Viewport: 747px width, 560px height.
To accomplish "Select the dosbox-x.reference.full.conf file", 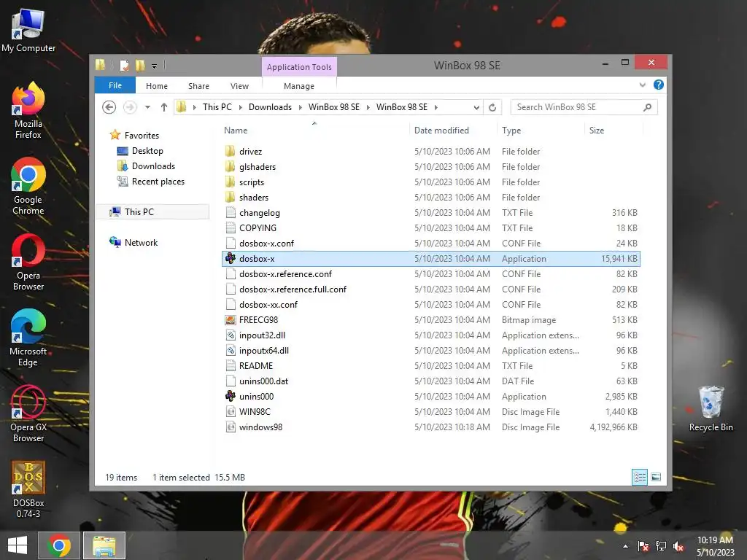I will pos(431,289).
